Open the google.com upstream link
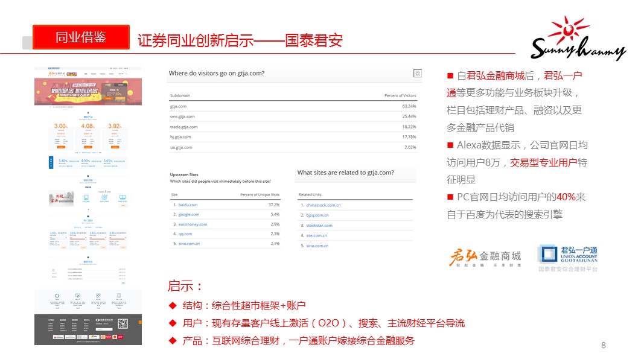This screenshot has height=362, width=644. tap(188, 215)
